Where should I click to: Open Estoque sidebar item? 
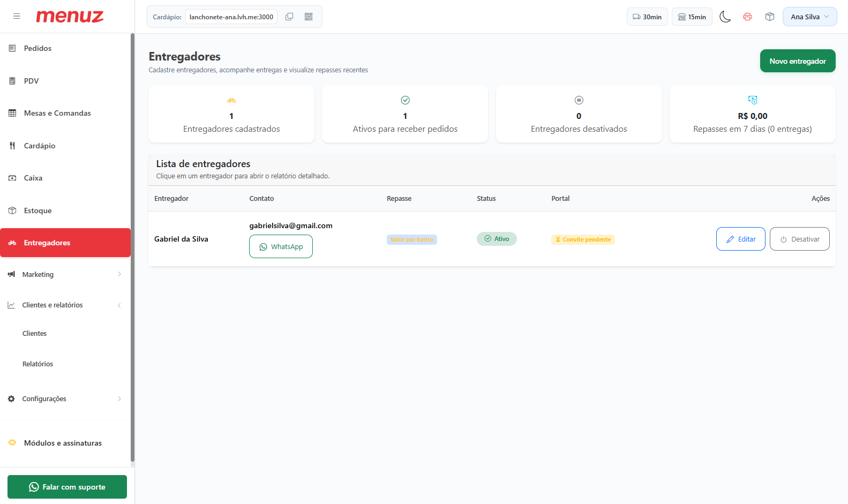pyautogui.click(x=65, y=210)
